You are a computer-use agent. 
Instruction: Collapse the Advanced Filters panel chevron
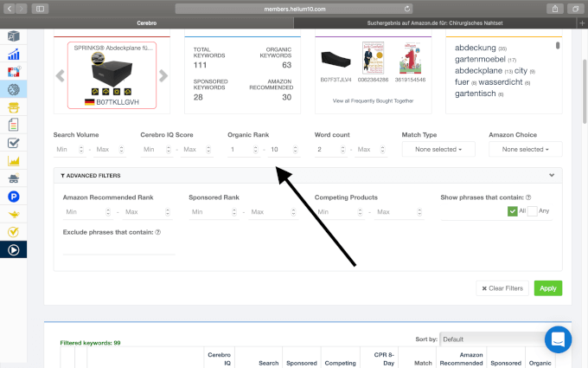point(552,176)
